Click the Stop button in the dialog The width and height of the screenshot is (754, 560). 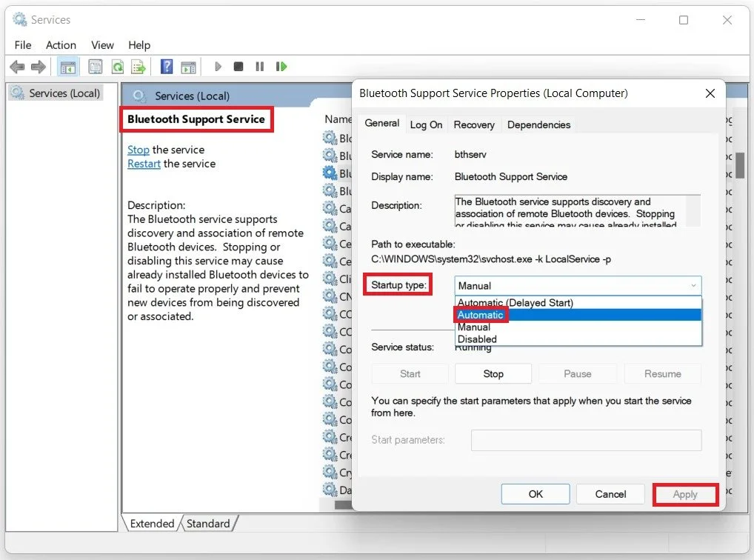tap(493, 374)
